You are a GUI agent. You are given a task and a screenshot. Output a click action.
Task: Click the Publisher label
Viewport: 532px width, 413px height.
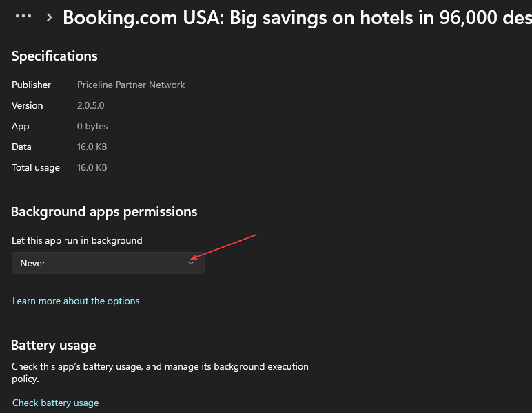coord(31,85)
